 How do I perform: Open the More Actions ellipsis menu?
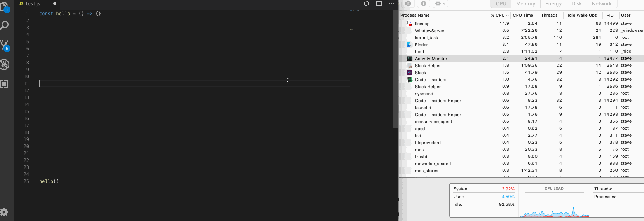pyautogui.click(x=391, y=3)
